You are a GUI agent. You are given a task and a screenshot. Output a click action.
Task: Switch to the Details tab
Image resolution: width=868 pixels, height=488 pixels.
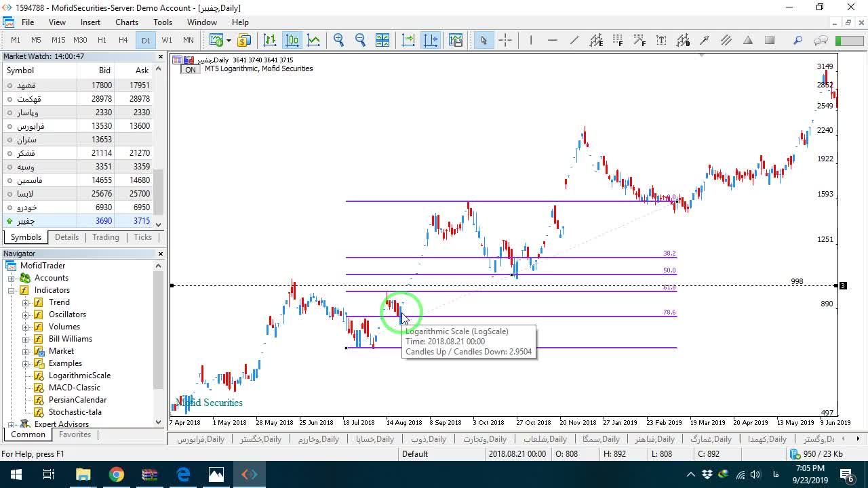pos(66,237)
